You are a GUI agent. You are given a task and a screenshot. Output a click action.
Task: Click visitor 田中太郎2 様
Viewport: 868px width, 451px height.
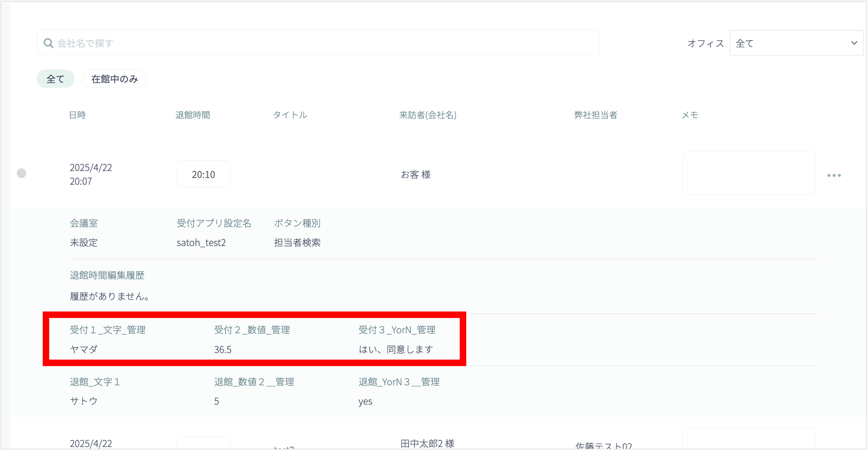pyautogui.click(x=427, y=444)
